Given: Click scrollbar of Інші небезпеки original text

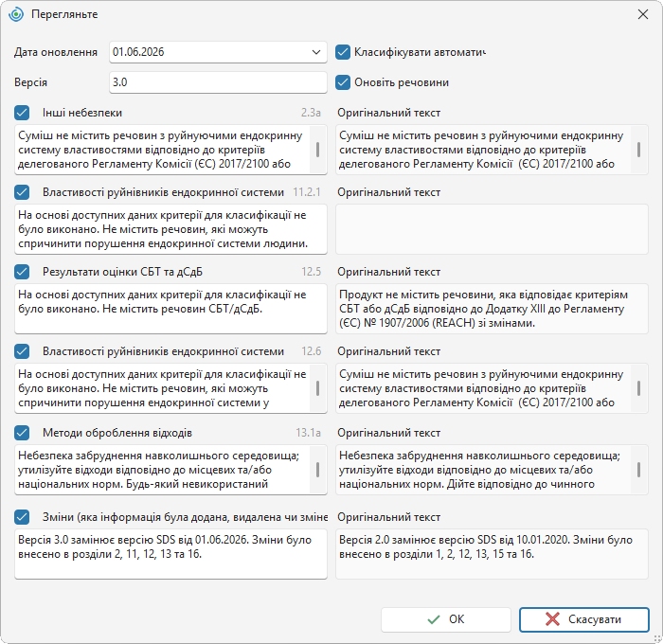Looking at the screenshot, I should (x=638, y=150).
